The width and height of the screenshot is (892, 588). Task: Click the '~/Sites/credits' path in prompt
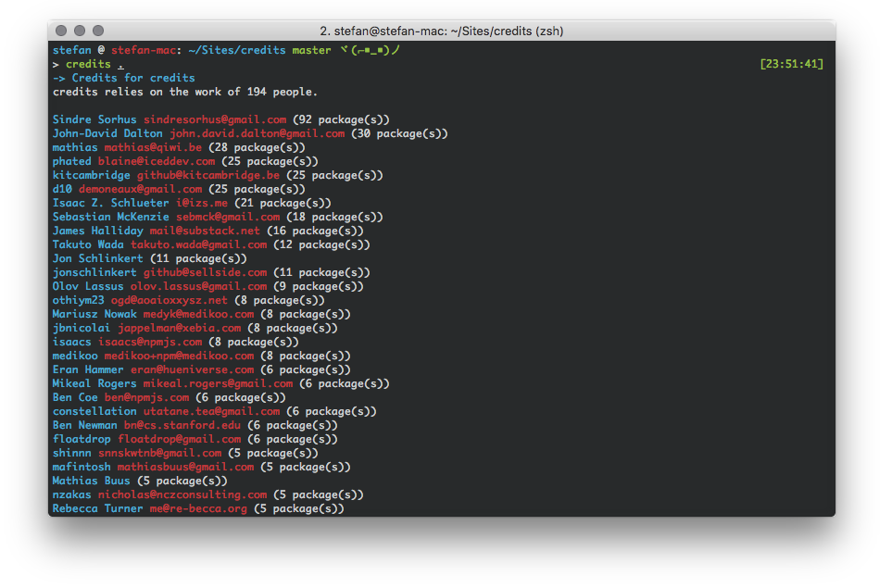tap(236, 50)
